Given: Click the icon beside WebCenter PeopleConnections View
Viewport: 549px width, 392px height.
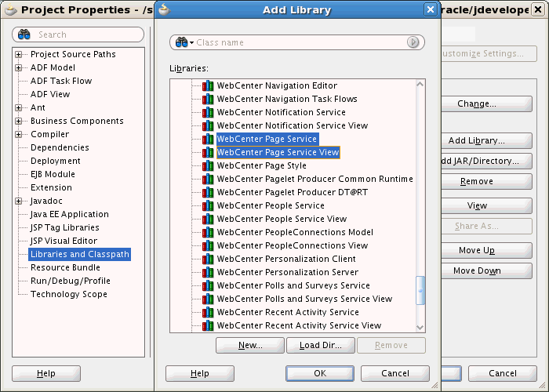Looking at the screenshot, I should (208, 245).
